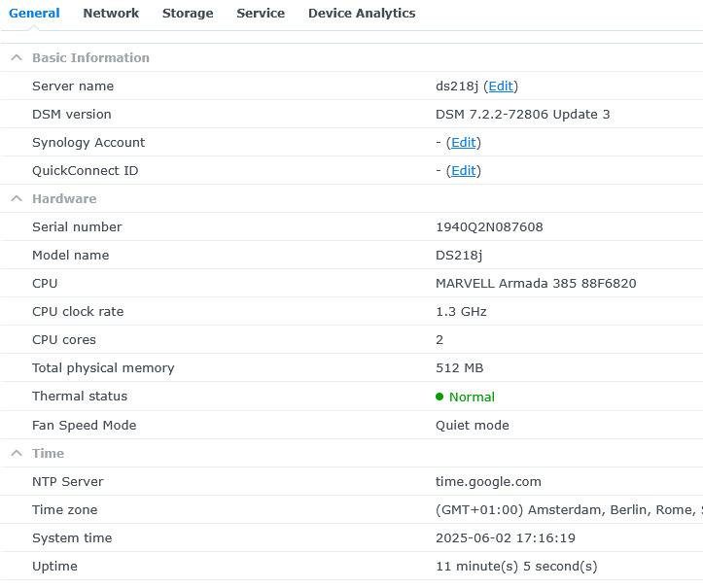Click the Serial number label
The height and width of the screenshot is (588, 703).
coord(77,226)
